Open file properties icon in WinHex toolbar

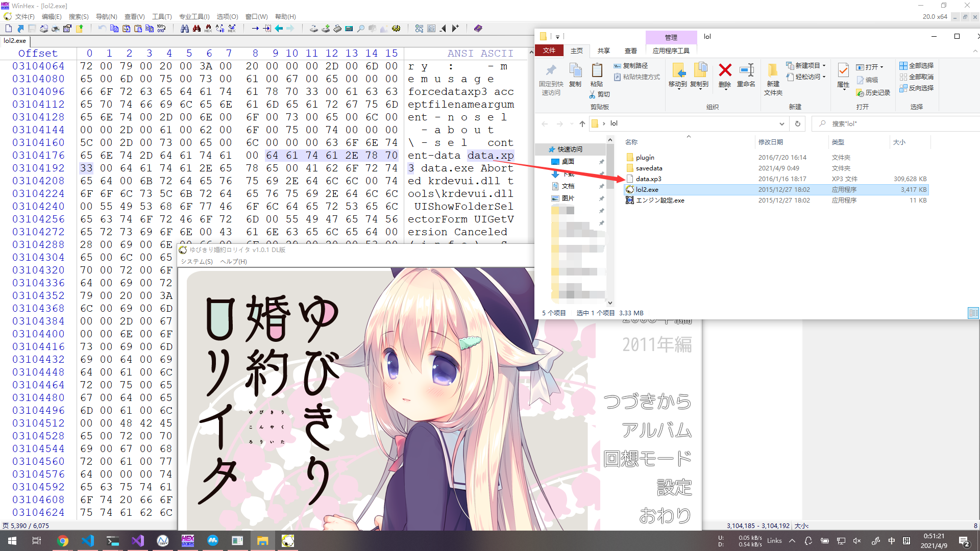tap(67, 29)
